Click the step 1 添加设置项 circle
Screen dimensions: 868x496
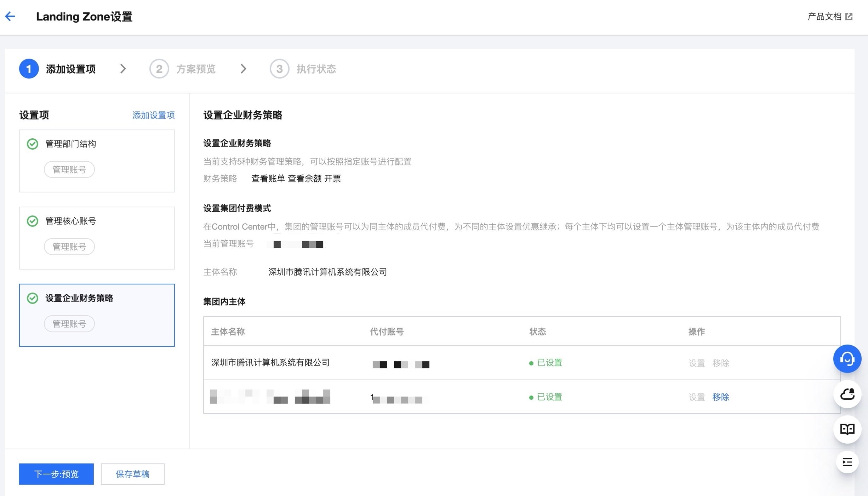(x=29, y=69)
